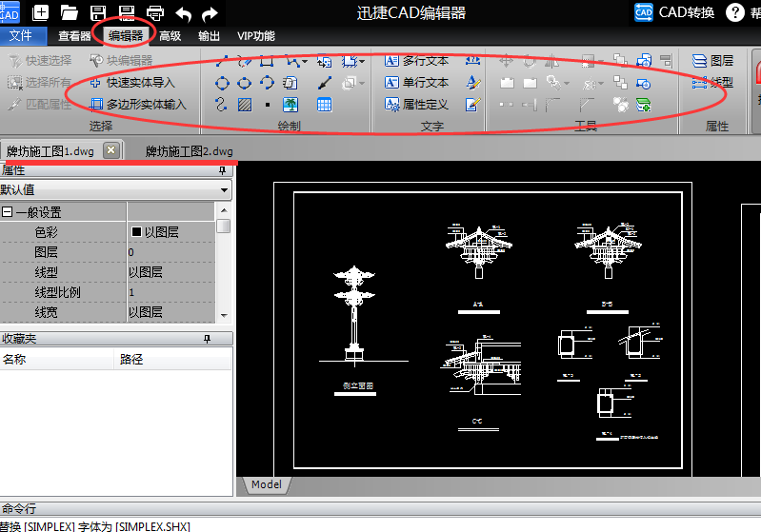Screen dimensions: 761x532
Task: Click the edit text pencil icon
Action: coord(472,105)
